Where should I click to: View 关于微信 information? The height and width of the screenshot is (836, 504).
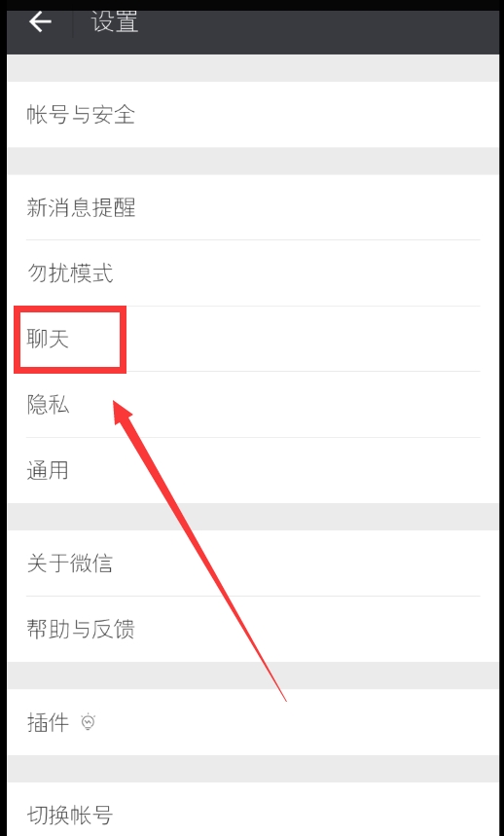tap(253, 563)
